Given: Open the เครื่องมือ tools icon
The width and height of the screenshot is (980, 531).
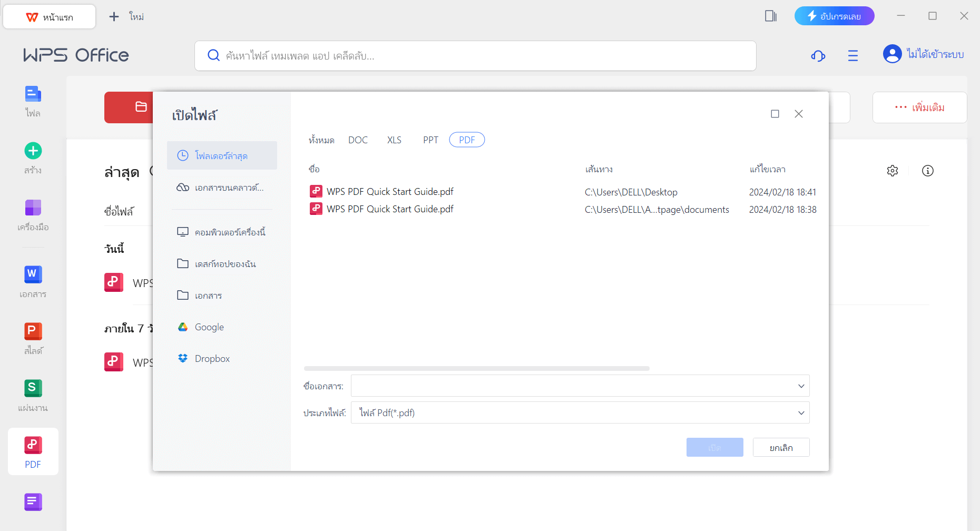Looking at the screenshot, I should 33,208.
